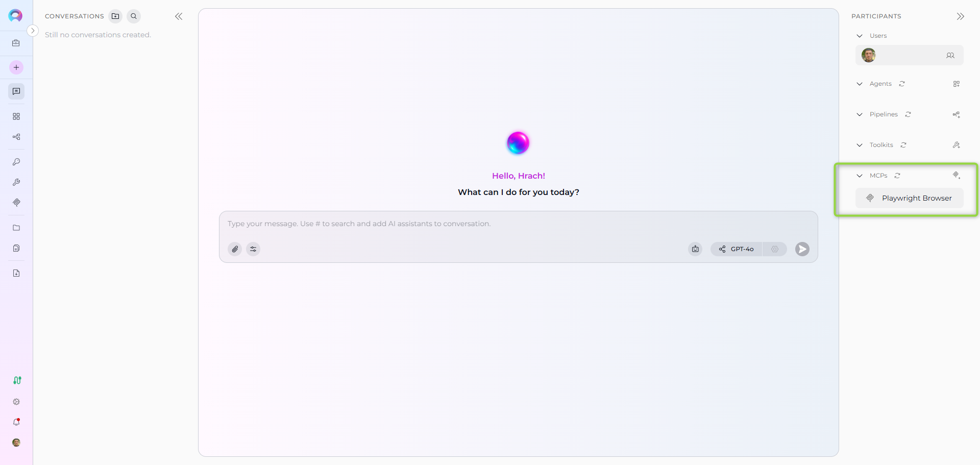Toggle the assistant robot icon in input
This screenshot has width=980, height=465.
pos(695,249)
